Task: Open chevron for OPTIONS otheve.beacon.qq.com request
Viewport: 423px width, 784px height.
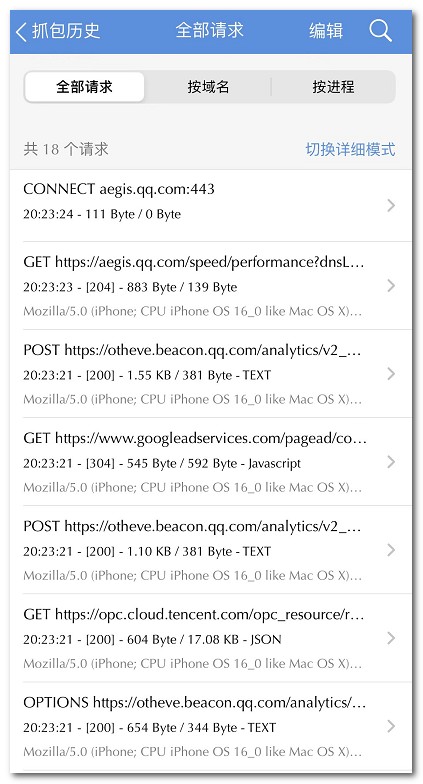Action: [x=392, y=726]
